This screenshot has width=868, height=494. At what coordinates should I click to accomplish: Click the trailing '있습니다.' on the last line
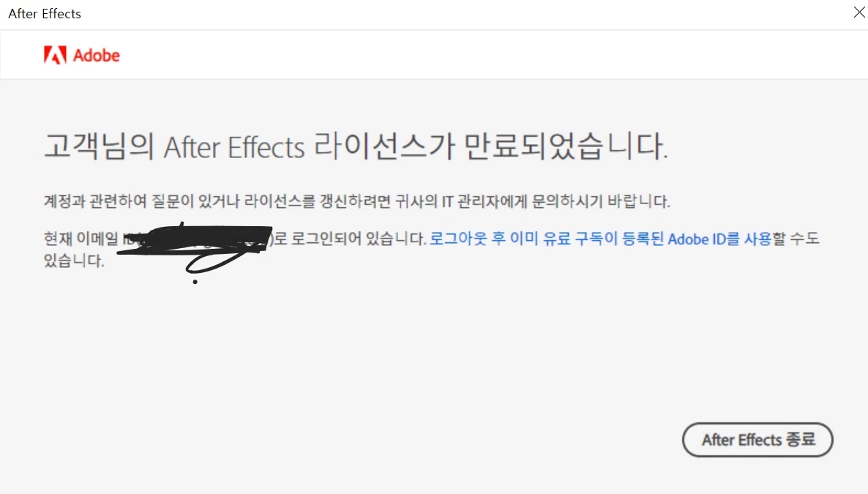click(x=74, y=261)
